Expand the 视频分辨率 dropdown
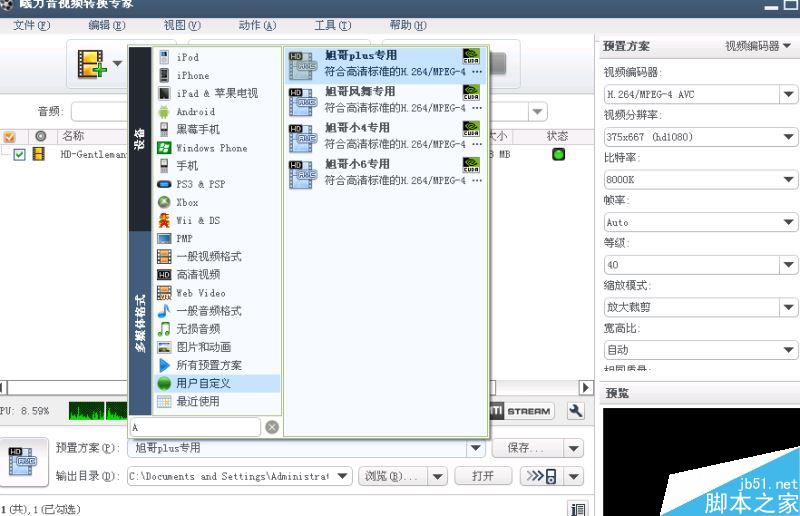800x516 pixels. [788, 137]
